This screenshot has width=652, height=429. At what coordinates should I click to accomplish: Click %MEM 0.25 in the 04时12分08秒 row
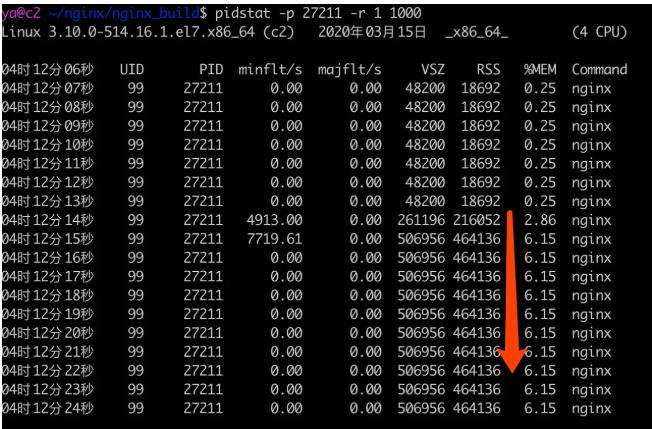pyautogui.click(x=540, y=107)
